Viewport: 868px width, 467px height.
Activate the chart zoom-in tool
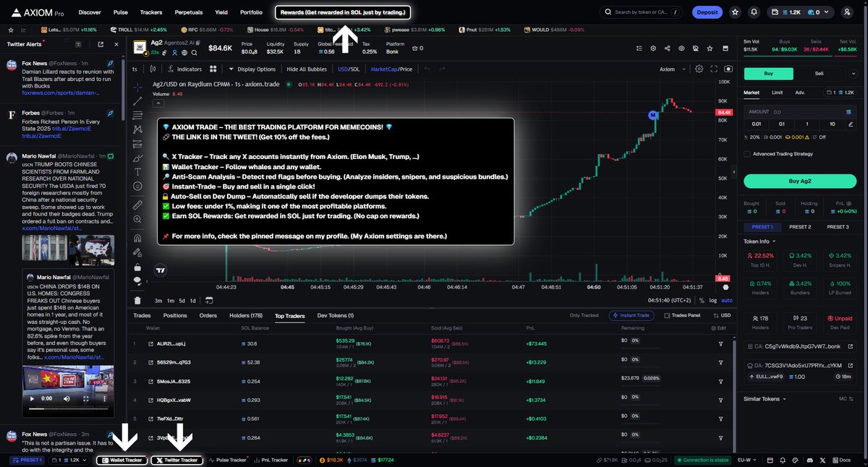pyautogui.click(x=137, y=220)
